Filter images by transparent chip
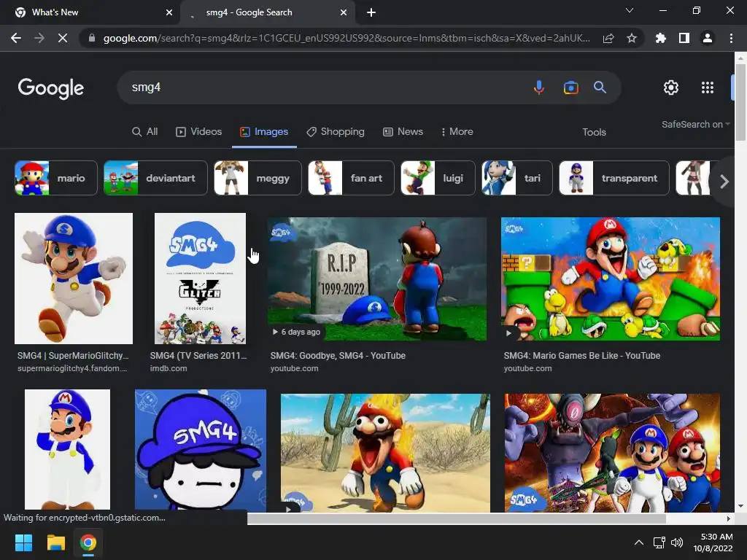The image size is (747, 560). (614, 178)
